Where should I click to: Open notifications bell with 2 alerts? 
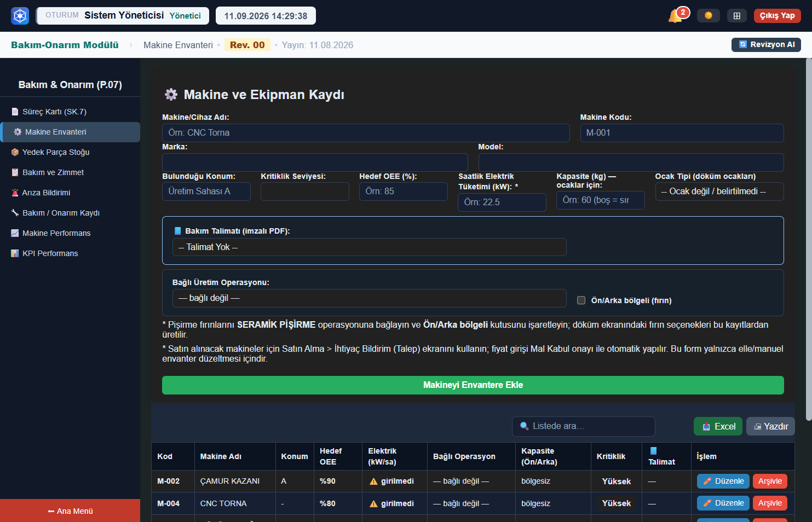tap(676, 15)
